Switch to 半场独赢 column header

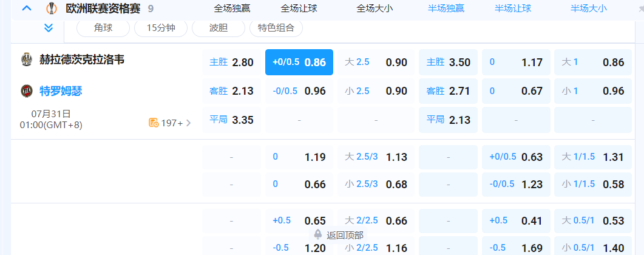(x=446, y=8)
